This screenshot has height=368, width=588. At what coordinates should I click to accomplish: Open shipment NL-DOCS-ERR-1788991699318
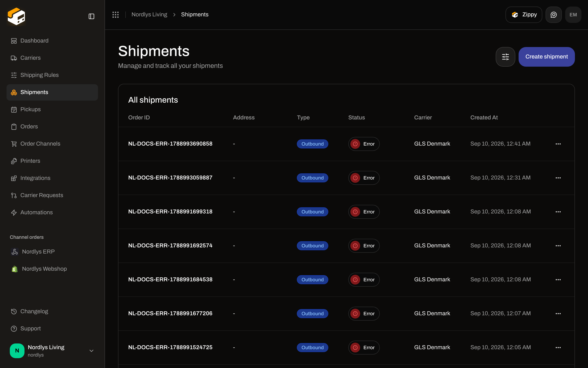point(170,212)
